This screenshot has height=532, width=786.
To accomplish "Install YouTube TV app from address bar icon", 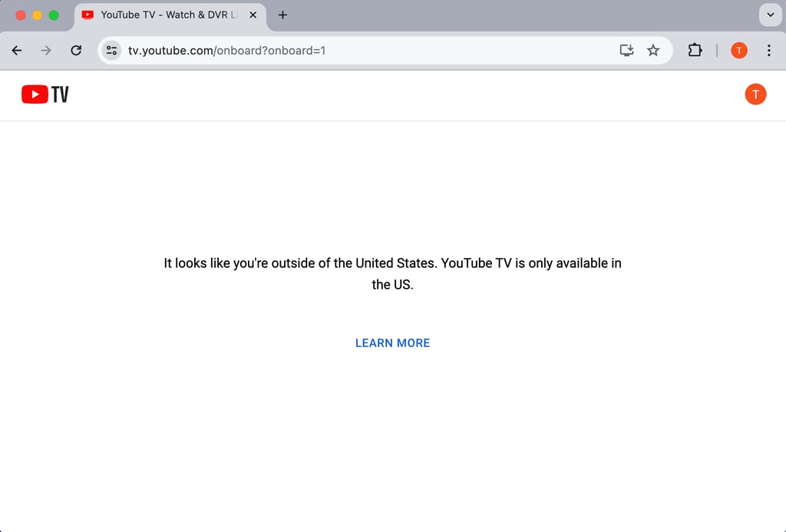I will [x=626, y=50].
